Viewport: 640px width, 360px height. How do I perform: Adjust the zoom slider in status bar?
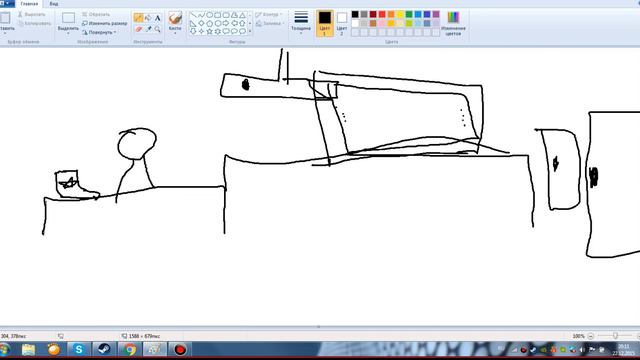tap(615, 336)
